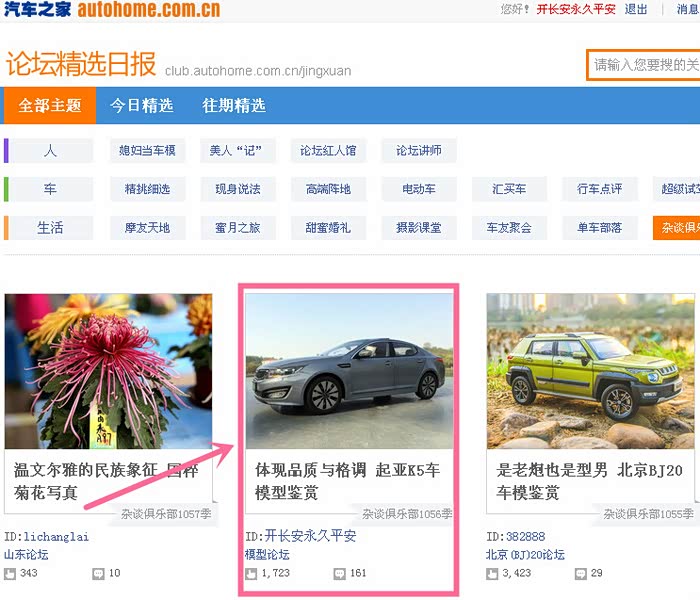Click the 汽车之家 autohome logo

coord(112,9)
